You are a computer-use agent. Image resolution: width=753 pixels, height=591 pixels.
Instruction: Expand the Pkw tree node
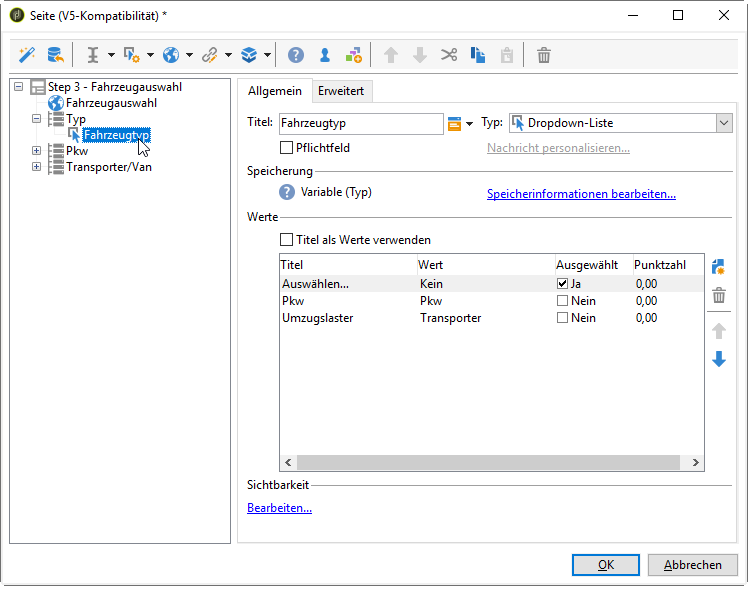click(36, 151)
